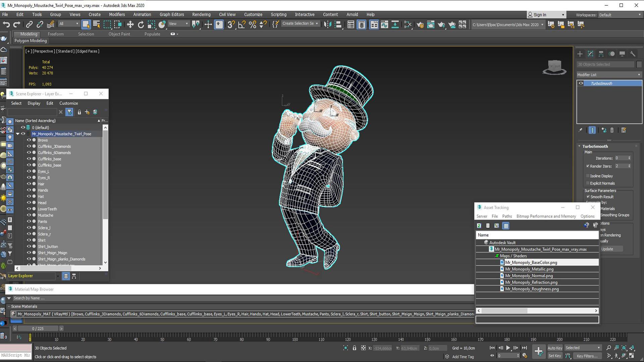Open the Rendering menu
644x362 pixels.
click(201, 14)
